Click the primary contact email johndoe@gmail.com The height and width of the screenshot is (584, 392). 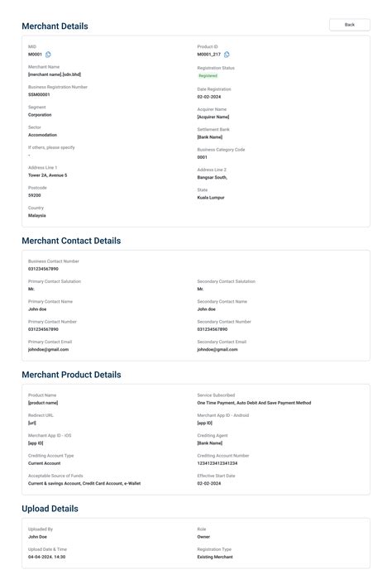(49, 349)
